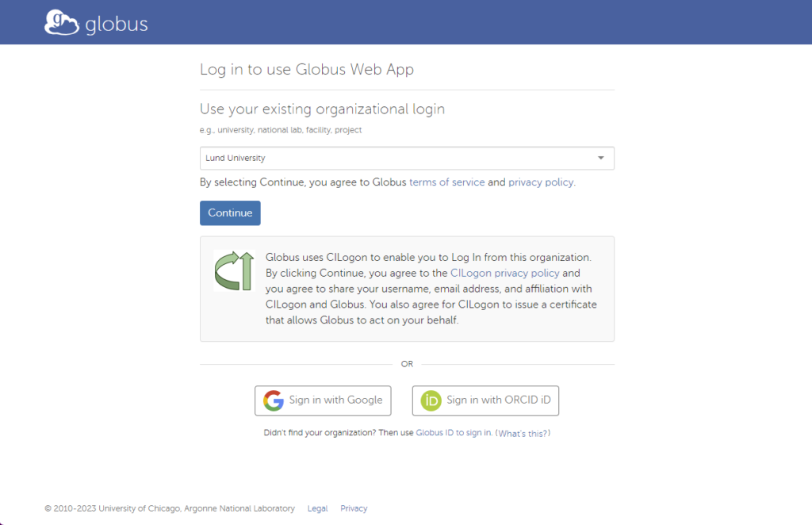The image size is (812, 525).
Task: Open the Lund University organization dropdown
Action: (x=407, y=158)
